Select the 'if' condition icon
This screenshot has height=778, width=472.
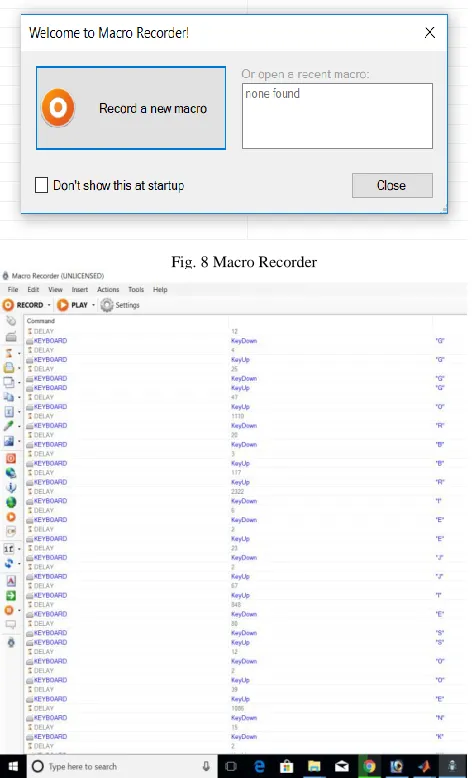pyautogui.click(x=9, y=549)
